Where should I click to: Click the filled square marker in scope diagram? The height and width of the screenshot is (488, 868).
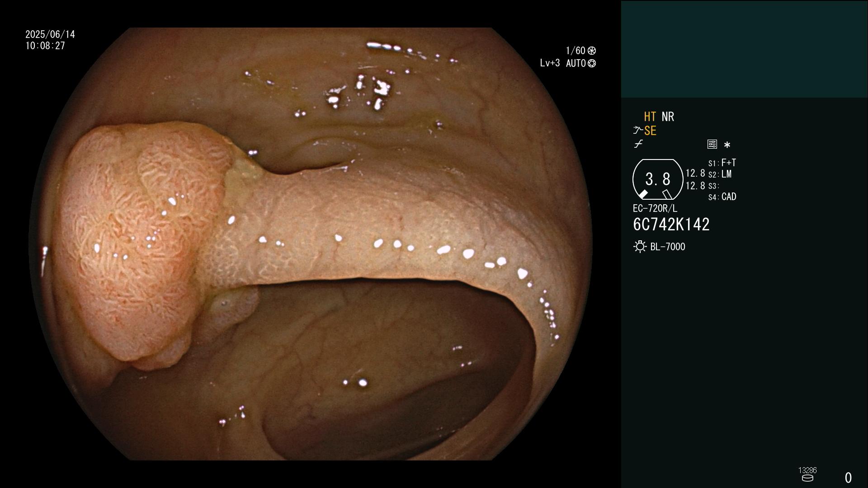pyautogui.click(x=643, y=194)
